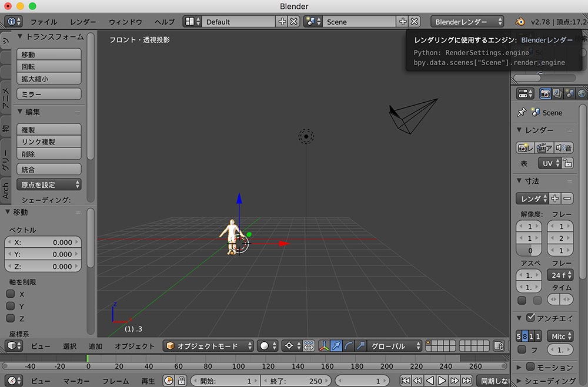Add a new screen layout with plus
The image size is (588, 387).
pos(282,22)
